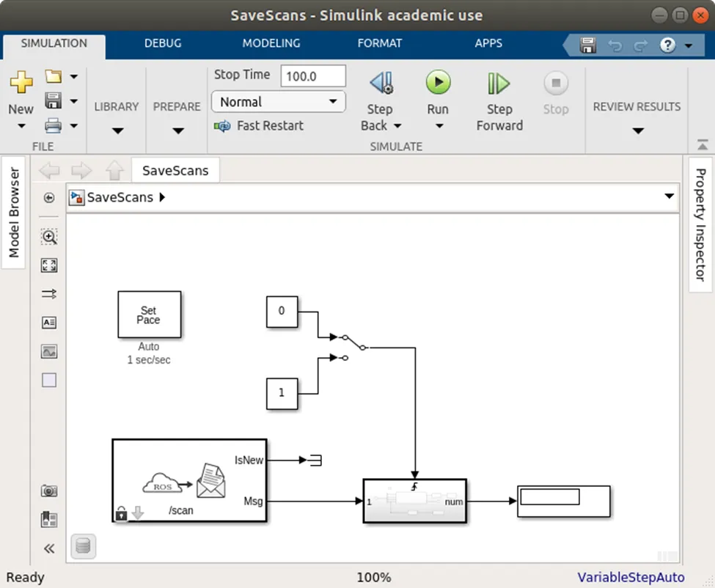This screenshot has width=715, height=588.
Task: Click the Step Forward icon
Action: (499, 84)
